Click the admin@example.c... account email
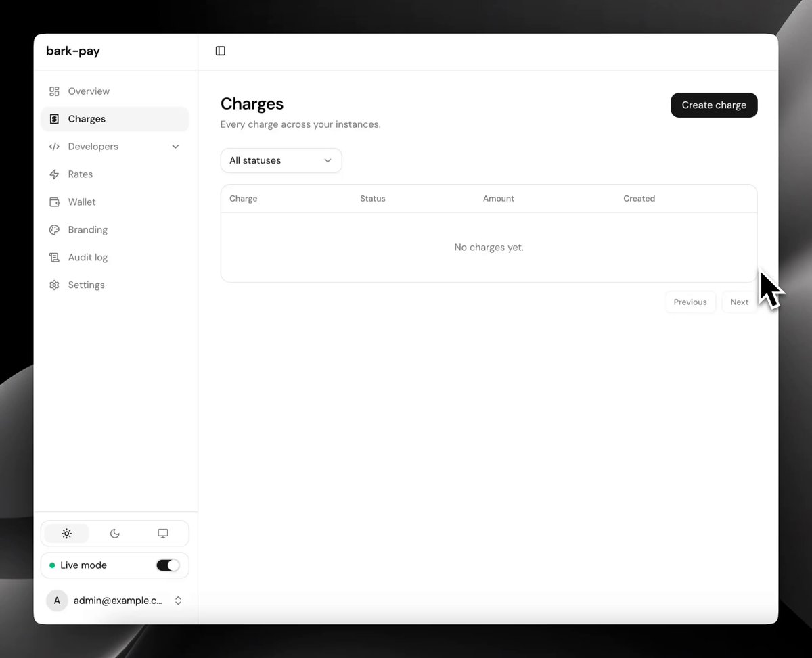 point(118,601)
